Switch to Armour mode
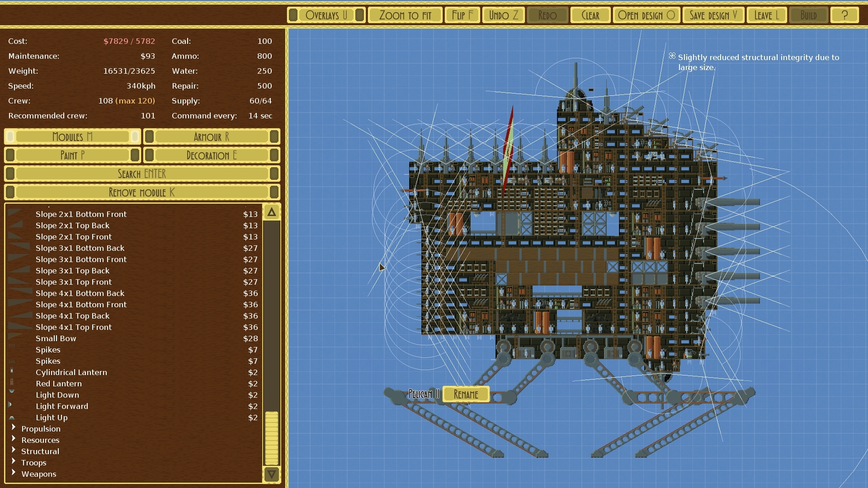The image size is (868, 488). click(x=211, y=137)
